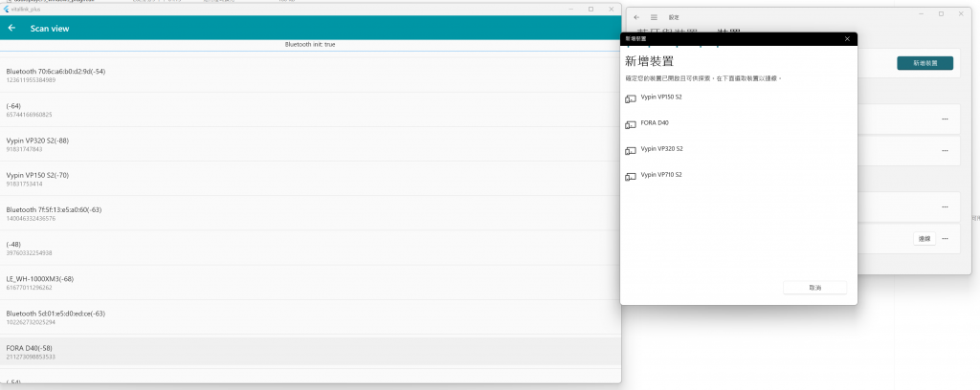Image resolution: width=980 pixels, height=390 pixels.
Task: Click 新增裝置 button in Settings window
Action: tap(925, 63)
